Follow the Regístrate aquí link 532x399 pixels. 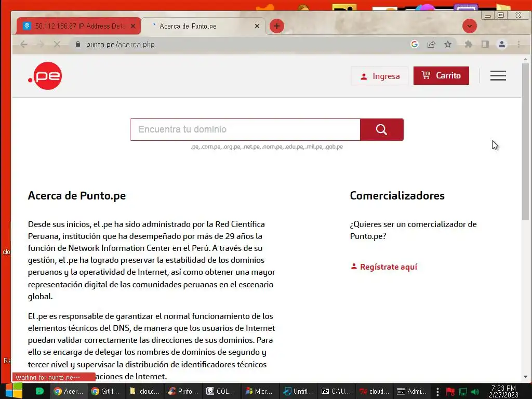[x=384, y=267]
